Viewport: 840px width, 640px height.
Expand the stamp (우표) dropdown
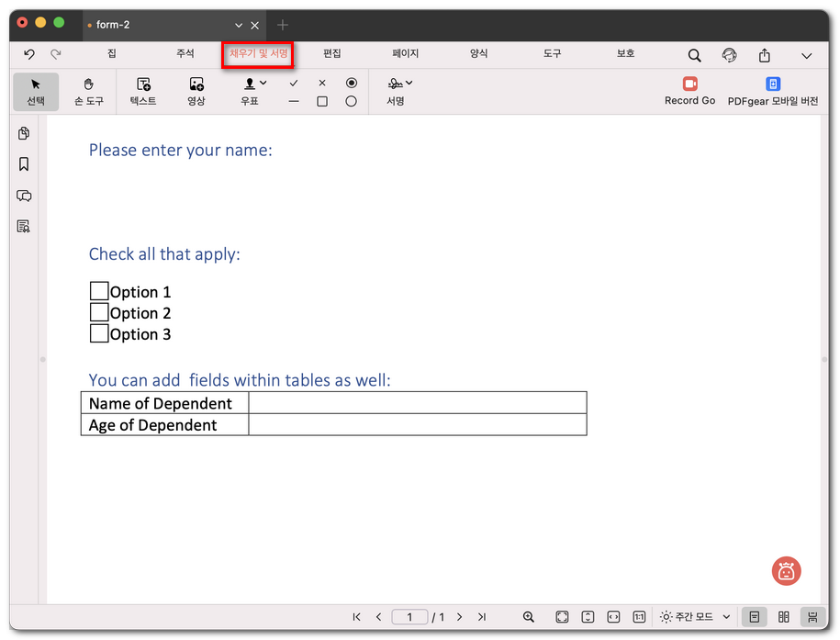tap(263, 84)
